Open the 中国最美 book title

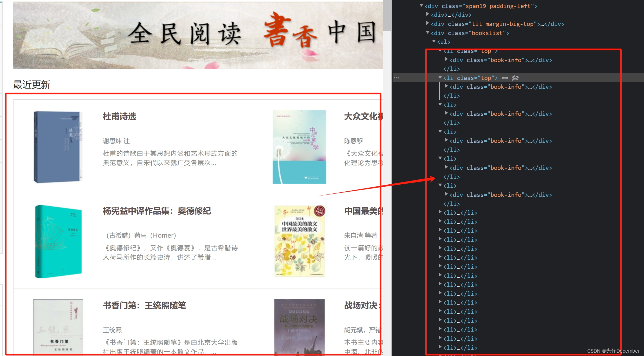[363, 211]
